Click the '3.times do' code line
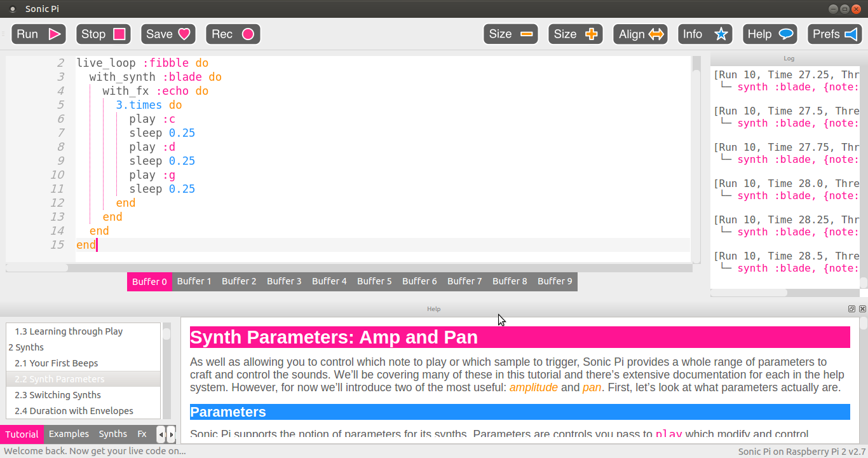The height and width of the screenshot is (458, 868). pyautogui.click(x=149, y=105)
